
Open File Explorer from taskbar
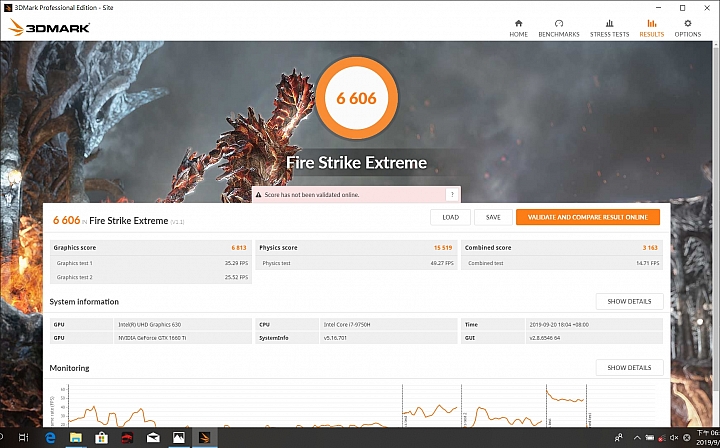[75, 438]
